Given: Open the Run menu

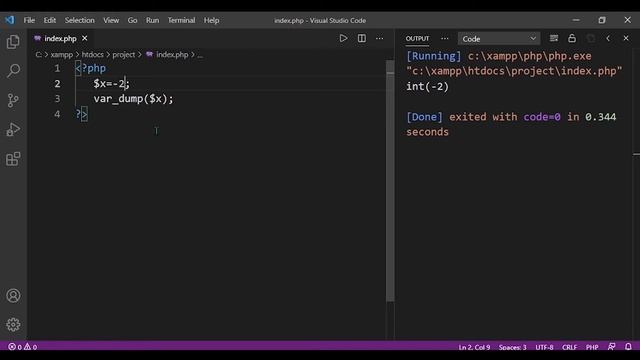Looking at the screenshot, I should (152, 20).
